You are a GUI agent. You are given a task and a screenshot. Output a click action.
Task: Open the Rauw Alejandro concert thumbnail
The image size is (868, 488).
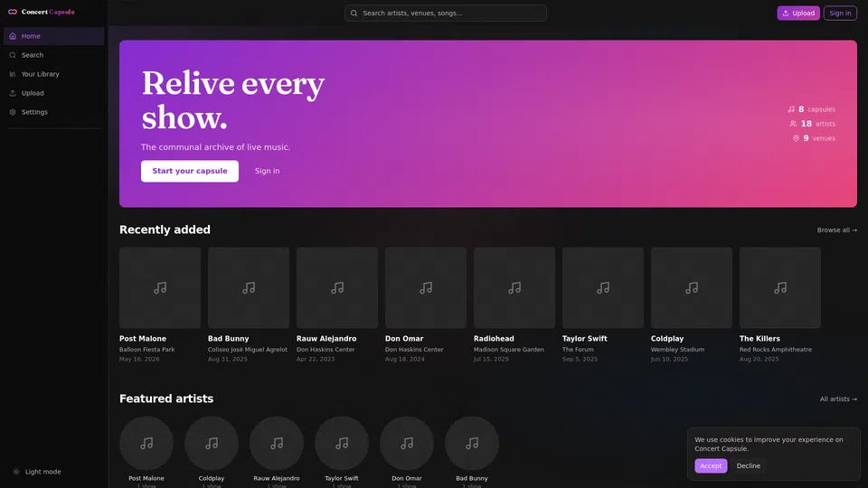[x=337, y=287]
